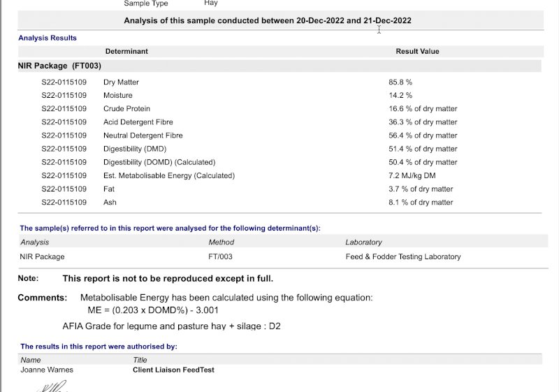The width and height of the screenshot is (559, 392).
Task: Click the Moisture result value 14.2 %
Action: coord(400,96)
